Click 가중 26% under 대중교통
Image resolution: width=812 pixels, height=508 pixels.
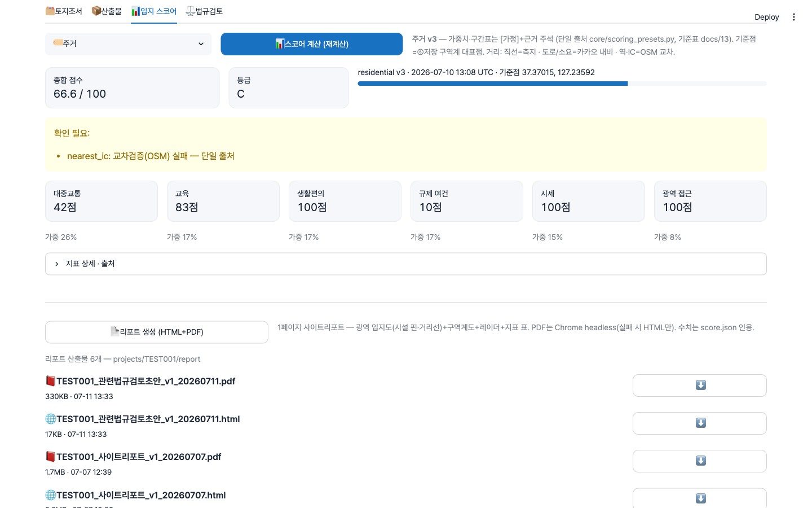point(61,237)
